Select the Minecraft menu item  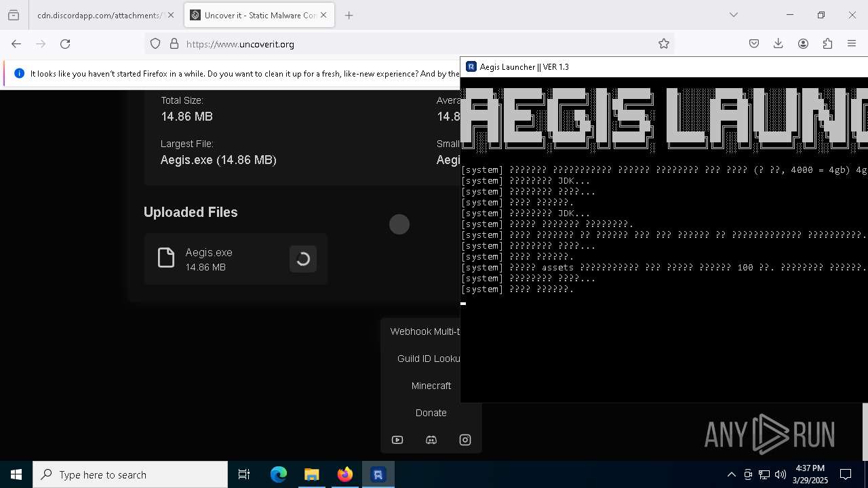click(x=431, y=386)
